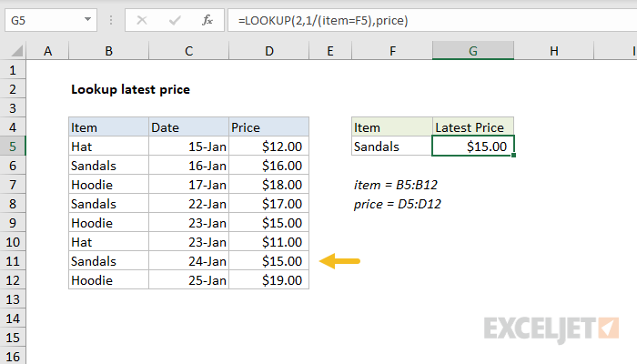Select column D header

(269, 51)
